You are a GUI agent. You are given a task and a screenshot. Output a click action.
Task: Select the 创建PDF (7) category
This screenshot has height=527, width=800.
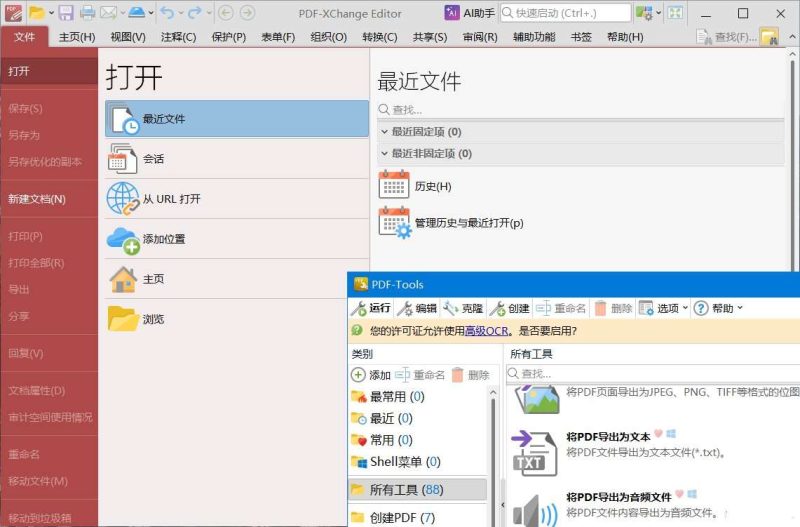[393, 518]
